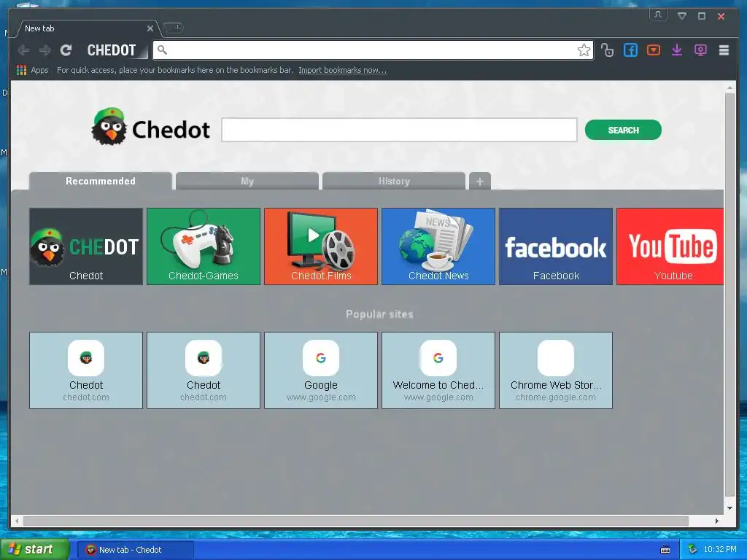Switch to the History tab

(394, 181)
